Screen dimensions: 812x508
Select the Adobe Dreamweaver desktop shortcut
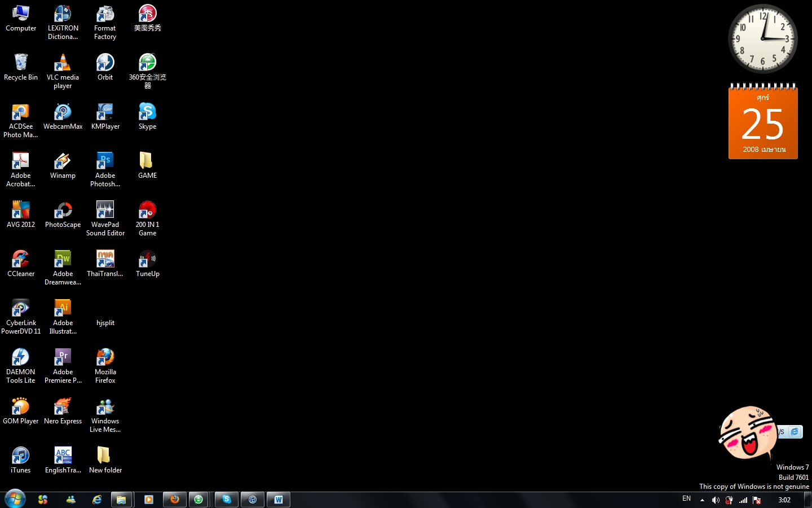click(x=63, y=268)
